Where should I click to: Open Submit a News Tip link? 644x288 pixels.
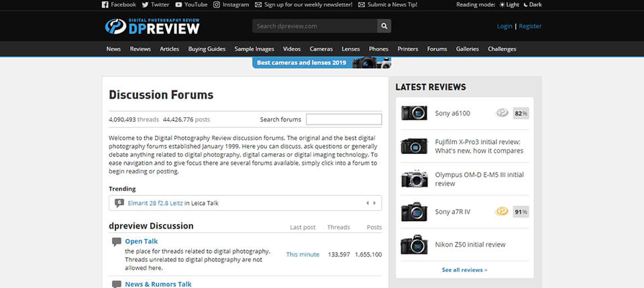click(388, 5)
